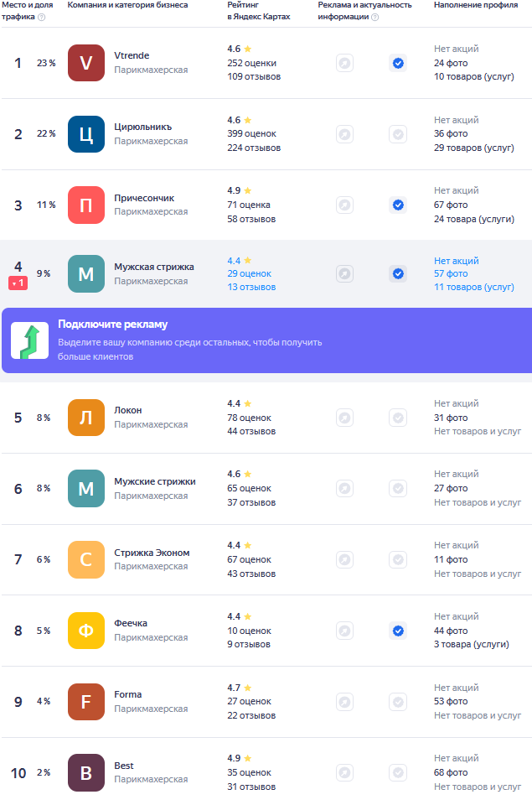Click the blue 'Нет акций' link
This screenshot has height=805, width=532.
point(456,261)
